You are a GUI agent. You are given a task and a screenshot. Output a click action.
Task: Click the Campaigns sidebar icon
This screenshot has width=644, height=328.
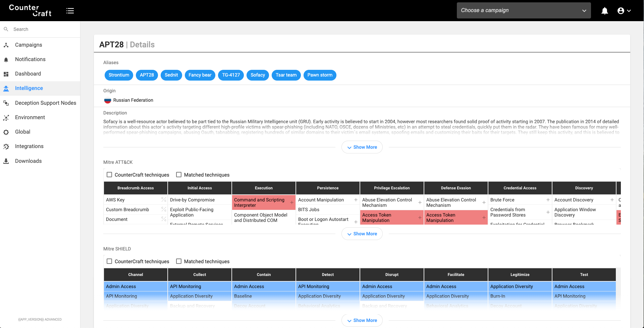point(6,45)
